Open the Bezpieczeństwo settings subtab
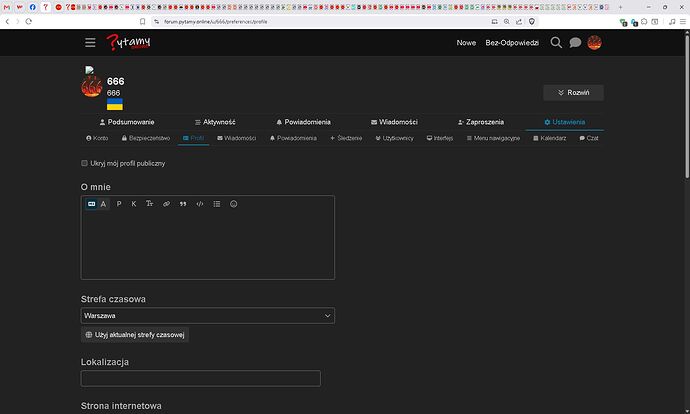 [146, 138]
